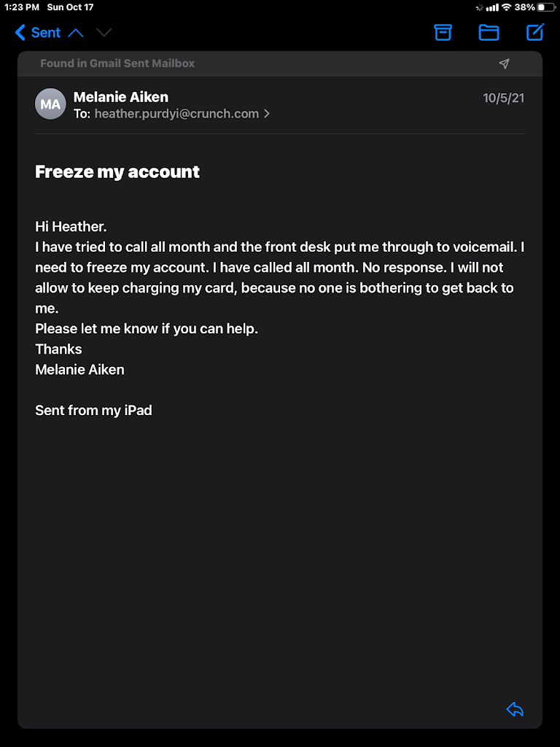Viewport: 560px width, 747px height.
Task: Tap the paper plane sent indicator icon
Action: (504, 64)
